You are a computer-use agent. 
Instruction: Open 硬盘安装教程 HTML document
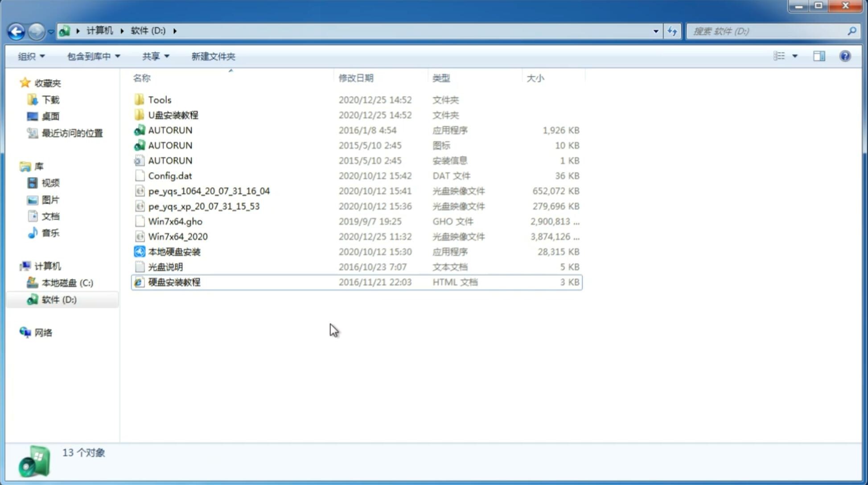[174, 282]
